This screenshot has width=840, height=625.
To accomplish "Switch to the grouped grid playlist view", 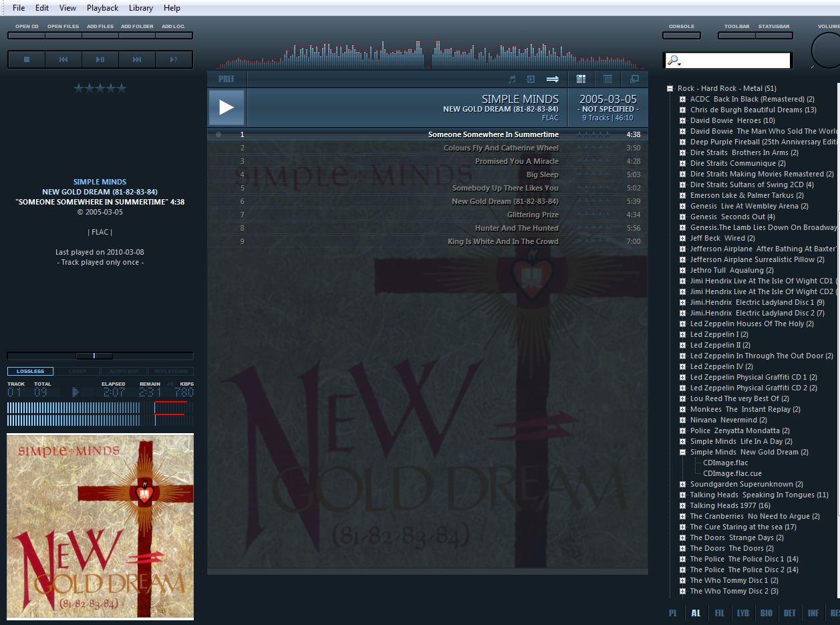I will coord(581,79).
